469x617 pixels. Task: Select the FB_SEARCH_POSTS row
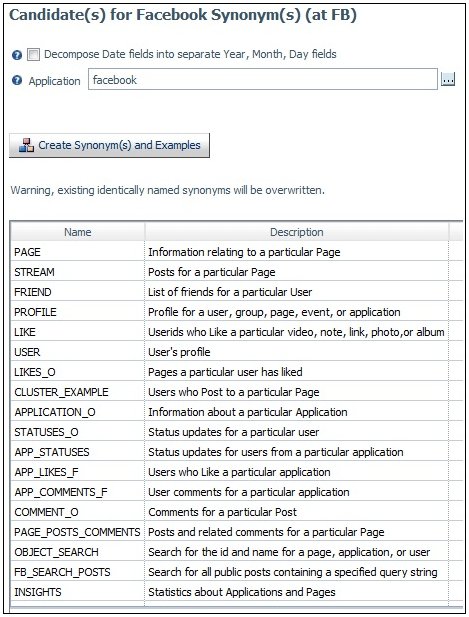(236, 572)
